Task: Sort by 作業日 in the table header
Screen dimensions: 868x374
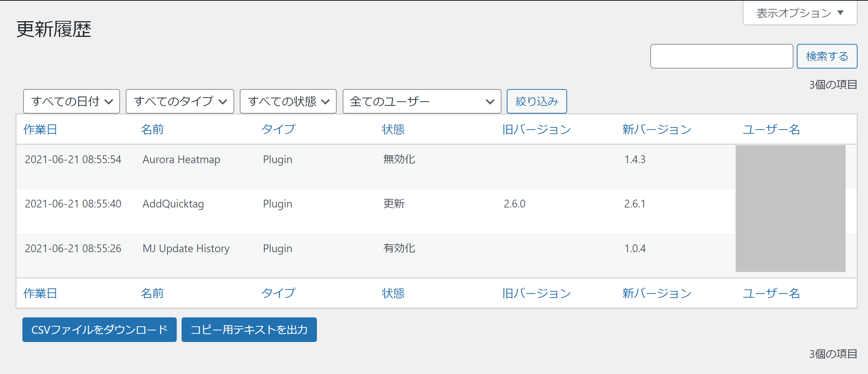Action: pos(40,129)
